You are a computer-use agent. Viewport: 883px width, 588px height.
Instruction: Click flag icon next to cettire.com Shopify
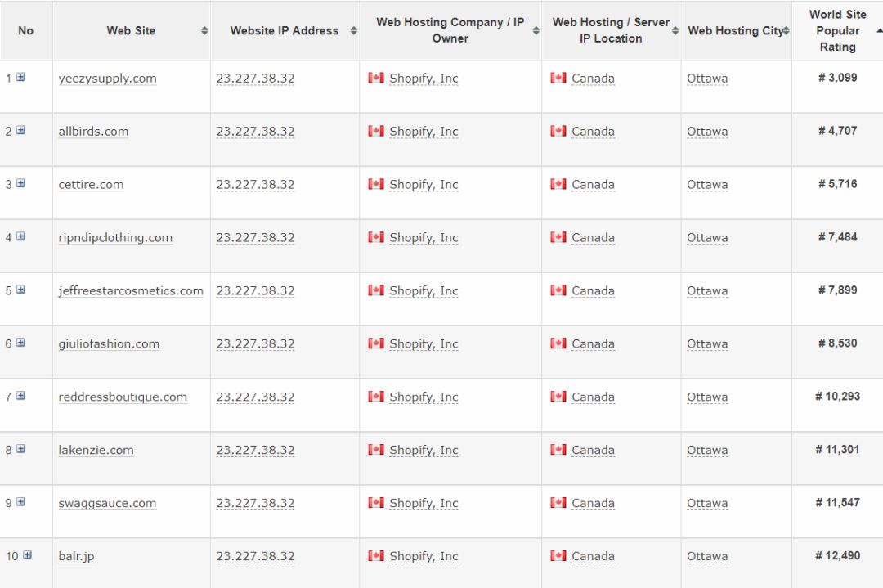point(376,184)
